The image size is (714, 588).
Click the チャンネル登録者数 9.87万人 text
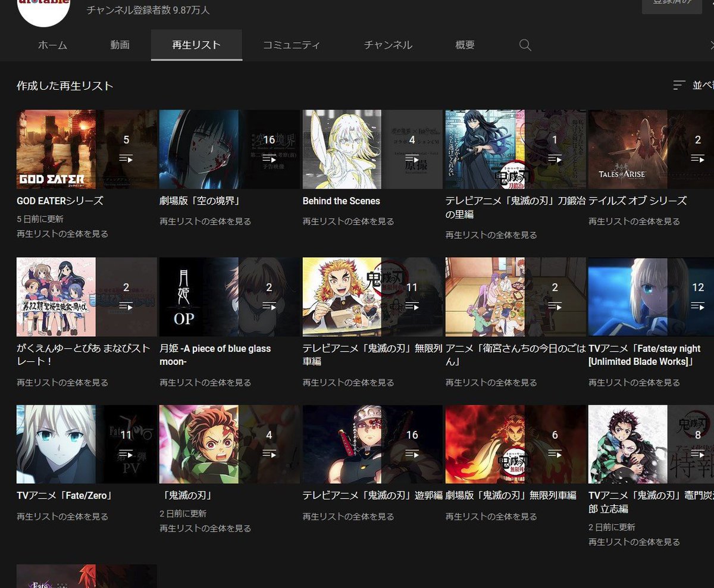click(148, 10)
